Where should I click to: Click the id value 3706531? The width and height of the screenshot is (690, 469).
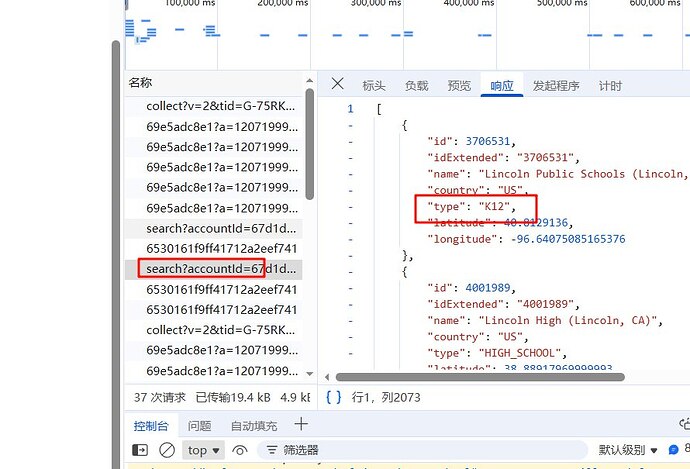pos(488,141)
